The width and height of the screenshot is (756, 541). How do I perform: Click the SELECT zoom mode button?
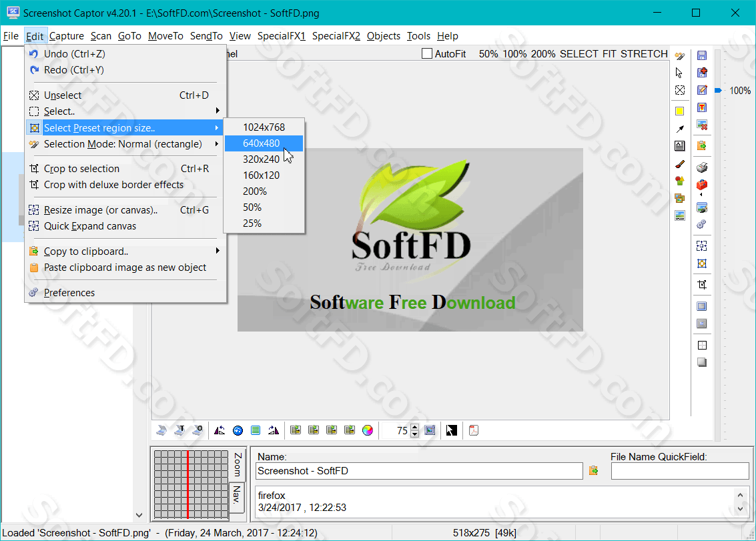tap(579, 54)
